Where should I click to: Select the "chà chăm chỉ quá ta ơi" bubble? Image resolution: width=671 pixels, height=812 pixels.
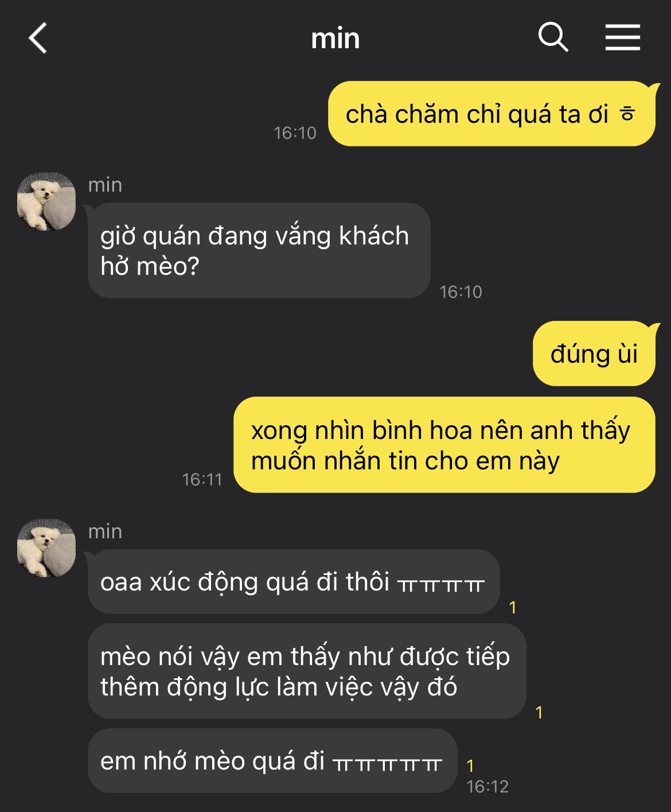click(491, 114)
